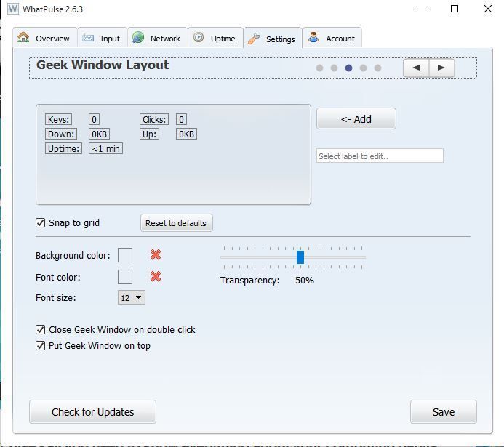Select the 0 value next to Clicks
The image size is (504, 447).
click(181, 119)
